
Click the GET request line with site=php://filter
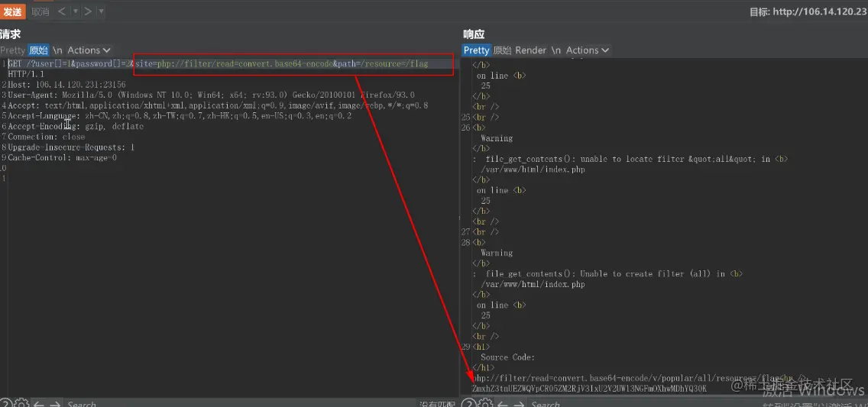[218, 63]
